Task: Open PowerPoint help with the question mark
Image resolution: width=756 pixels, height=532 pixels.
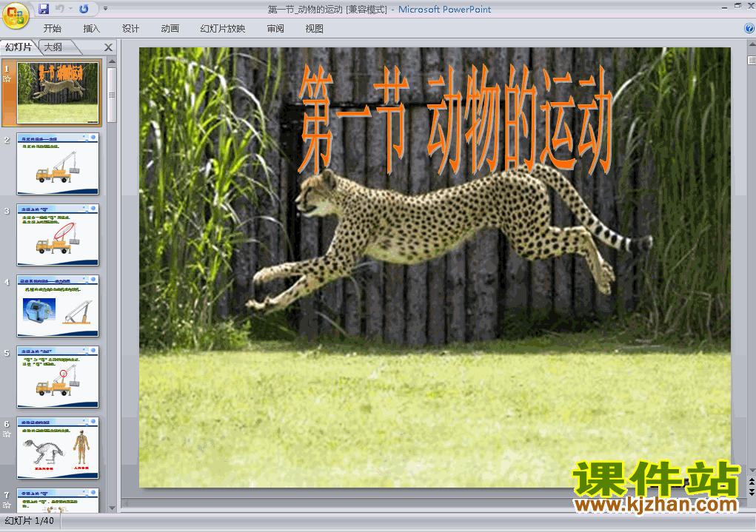Action: click(x=749, y=28)
